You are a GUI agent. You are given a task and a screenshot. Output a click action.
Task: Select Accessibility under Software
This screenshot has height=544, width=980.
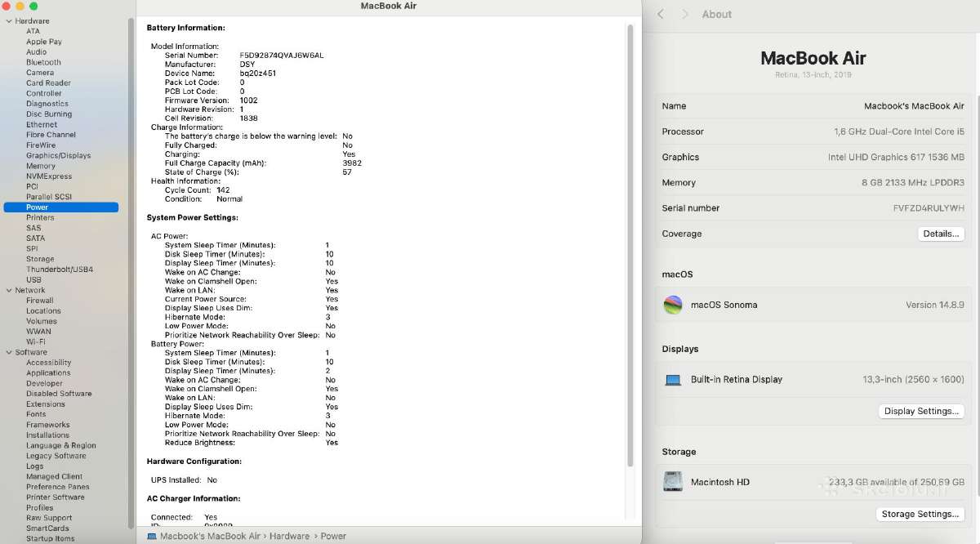pos(49,363)
